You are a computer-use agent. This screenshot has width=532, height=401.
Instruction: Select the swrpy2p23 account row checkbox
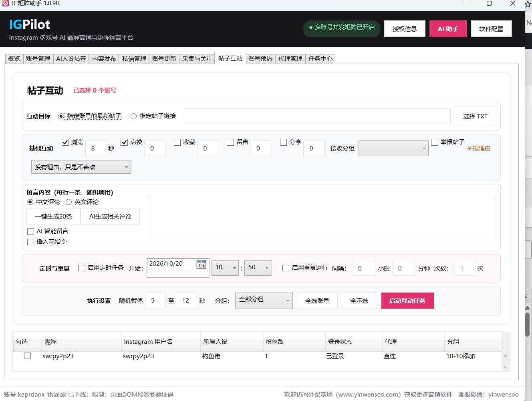click(x=28, y=356)
